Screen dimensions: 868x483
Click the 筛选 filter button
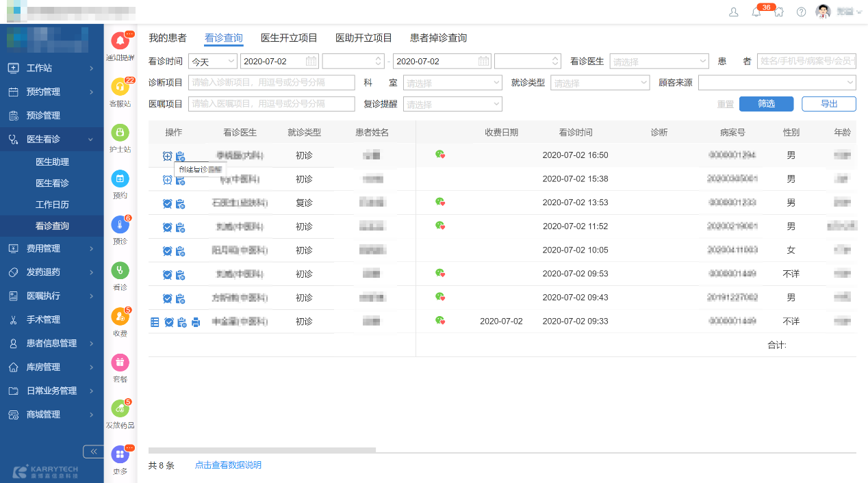click(x=766, y=104)
